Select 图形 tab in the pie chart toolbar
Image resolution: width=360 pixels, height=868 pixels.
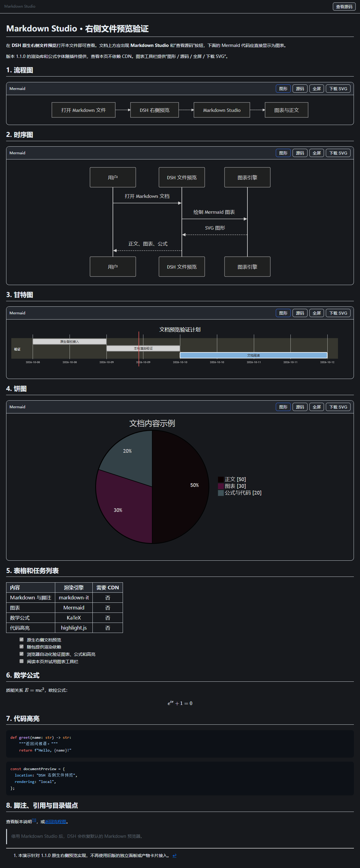click(283, 407)
